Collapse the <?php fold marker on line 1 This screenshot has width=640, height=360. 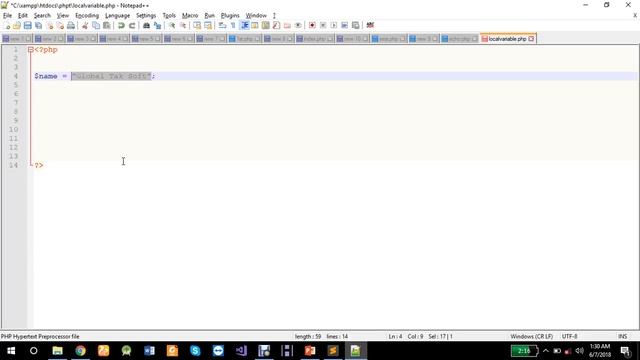31,50
